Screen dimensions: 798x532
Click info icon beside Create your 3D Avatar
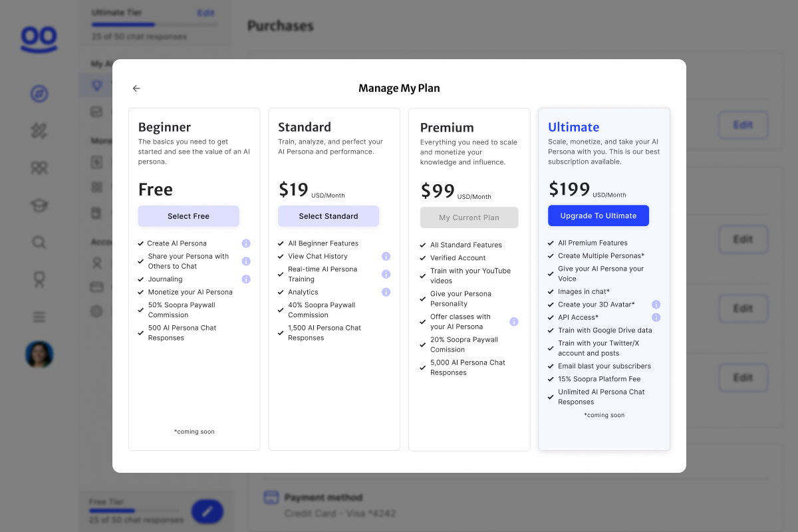pos(656,304)
